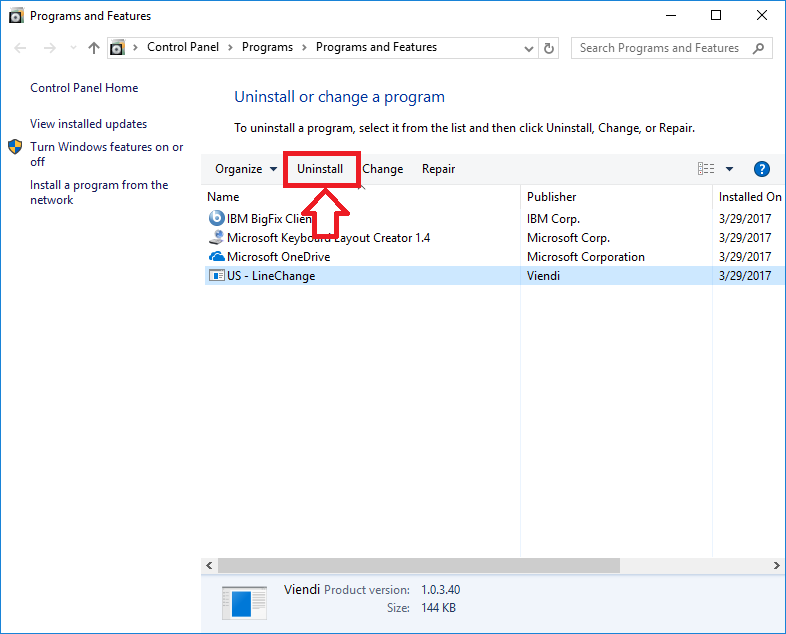786x634 pixels.
Task: Change view using the view icon
Action: [706, 169]
